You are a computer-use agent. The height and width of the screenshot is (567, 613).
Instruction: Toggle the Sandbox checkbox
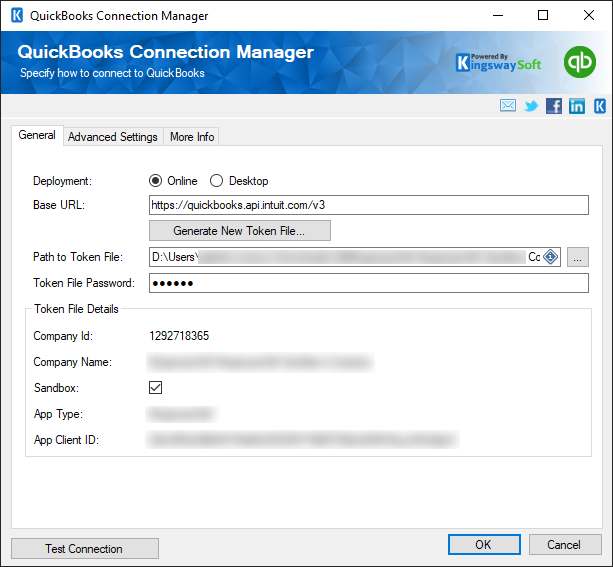pyautogui.click(x=155, y=388)
